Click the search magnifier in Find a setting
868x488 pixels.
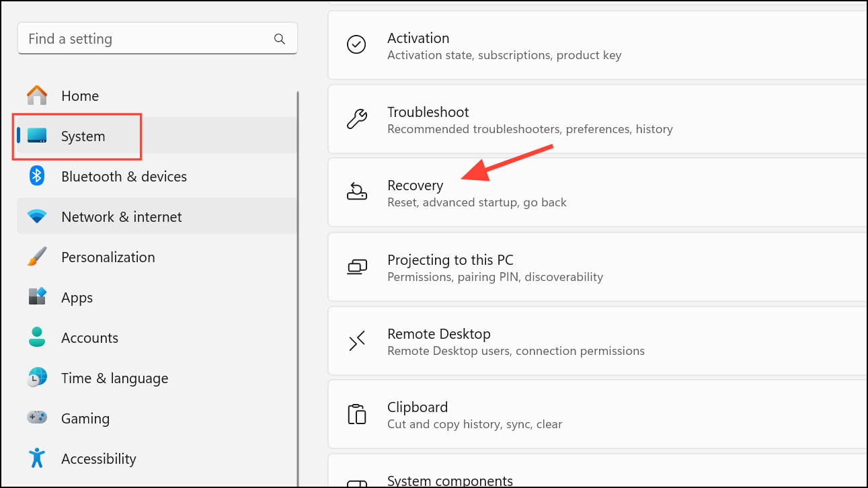pyautogui.click(x=280, y=38)
